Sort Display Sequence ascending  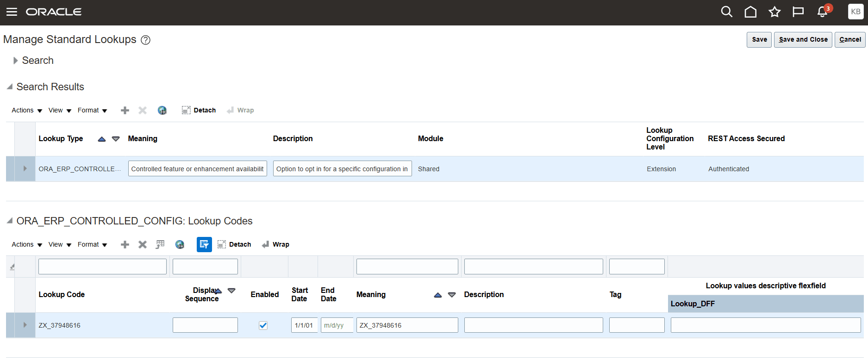click(219, 291)
